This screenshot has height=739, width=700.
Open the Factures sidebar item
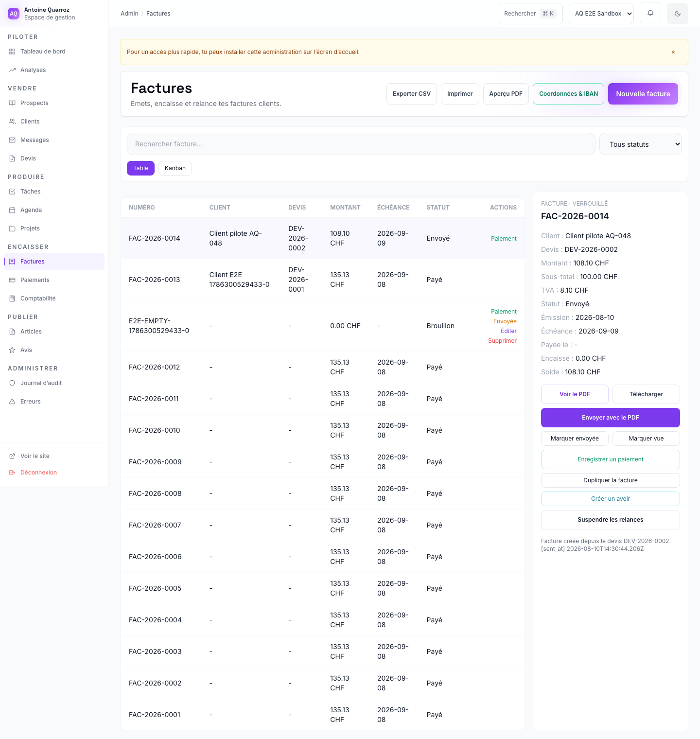(x=54, y=262)
